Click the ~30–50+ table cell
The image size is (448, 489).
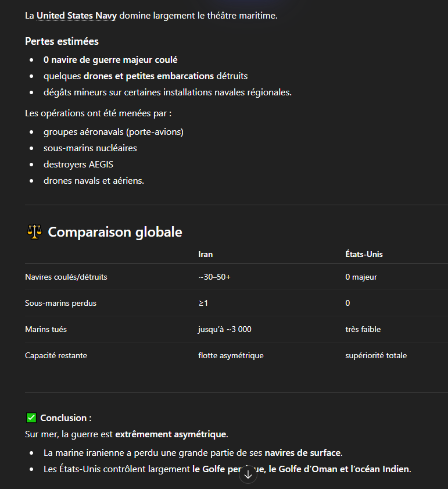point(214,277)
